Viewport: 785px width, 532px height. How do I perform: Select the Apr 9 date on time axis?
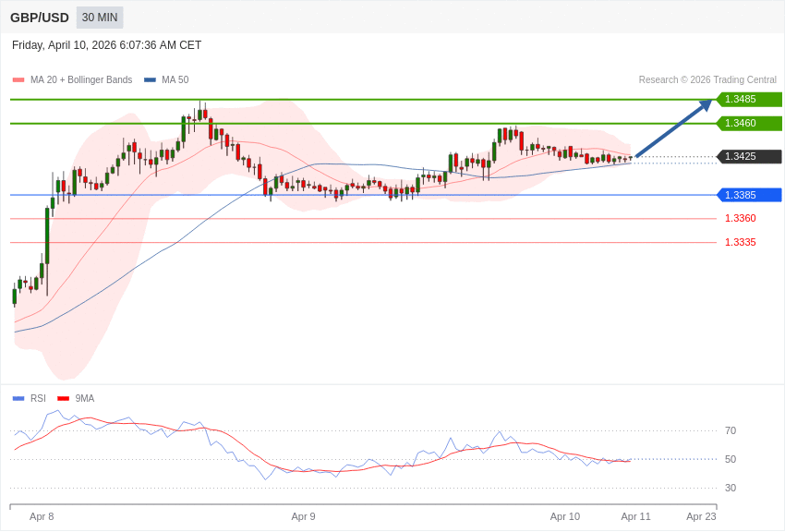point(303,516)
